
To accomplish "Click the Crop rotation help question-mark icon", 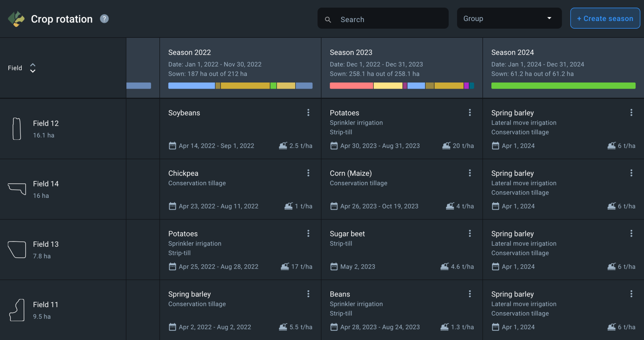I will click(x=104, y=19).
